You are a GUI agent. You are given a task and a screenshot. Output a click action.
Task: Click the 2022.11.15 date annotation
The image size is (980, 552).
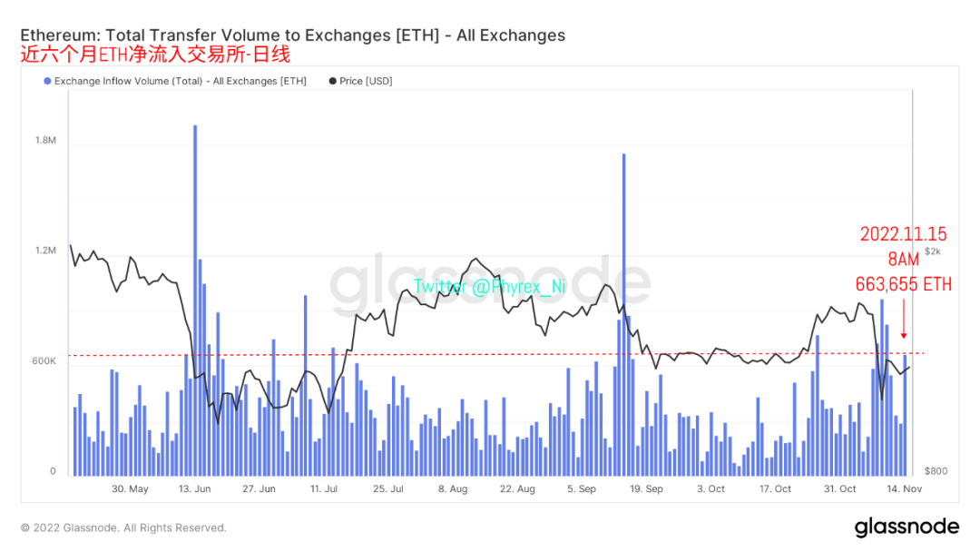click(903, 234)
